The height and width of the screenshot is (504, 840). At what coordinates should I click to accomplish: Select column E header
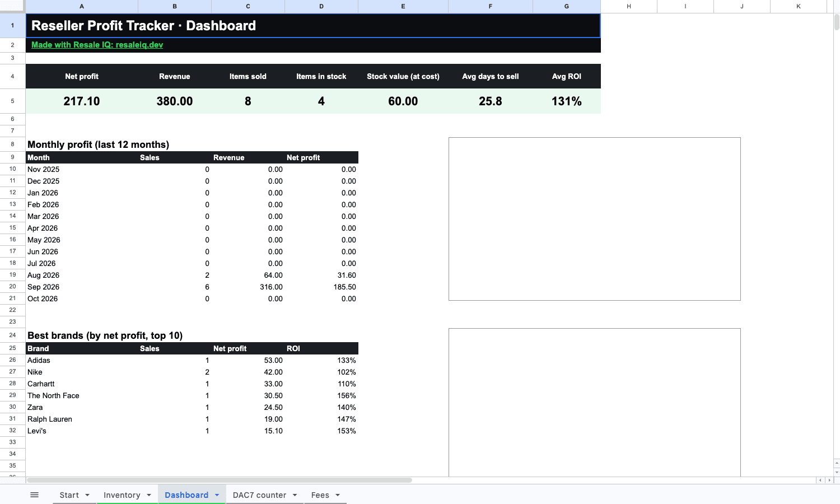403,6
